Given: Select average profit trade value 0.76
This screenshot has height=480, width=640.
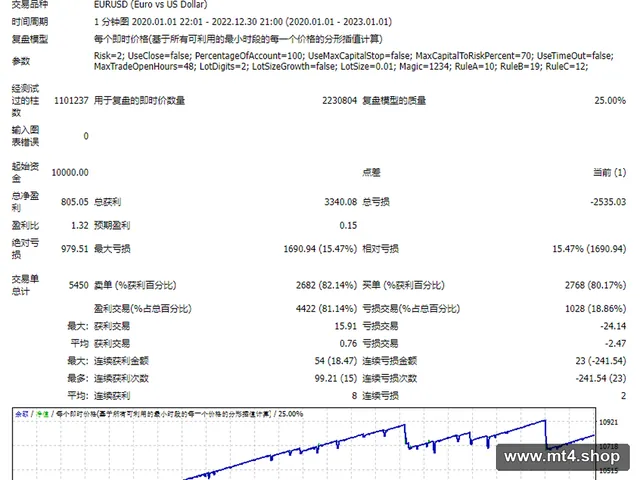Looking at the screenshot, I should pyautogui.click(x=348, y=344).
